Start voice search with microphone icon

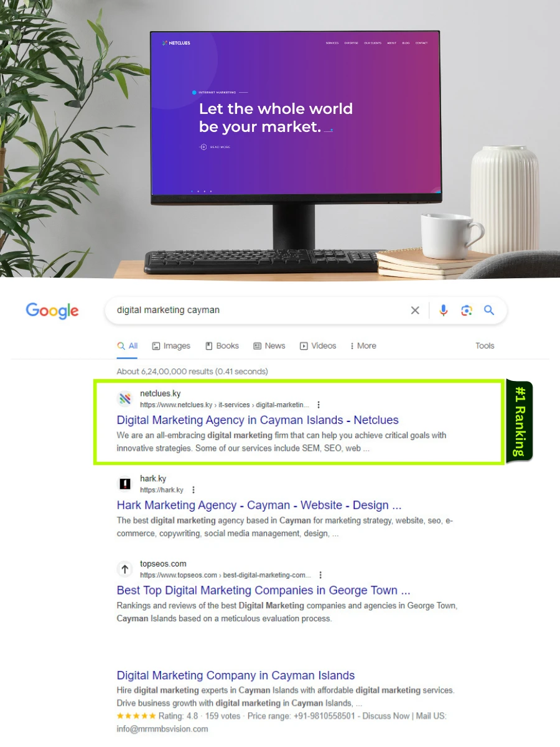(443, 310)
